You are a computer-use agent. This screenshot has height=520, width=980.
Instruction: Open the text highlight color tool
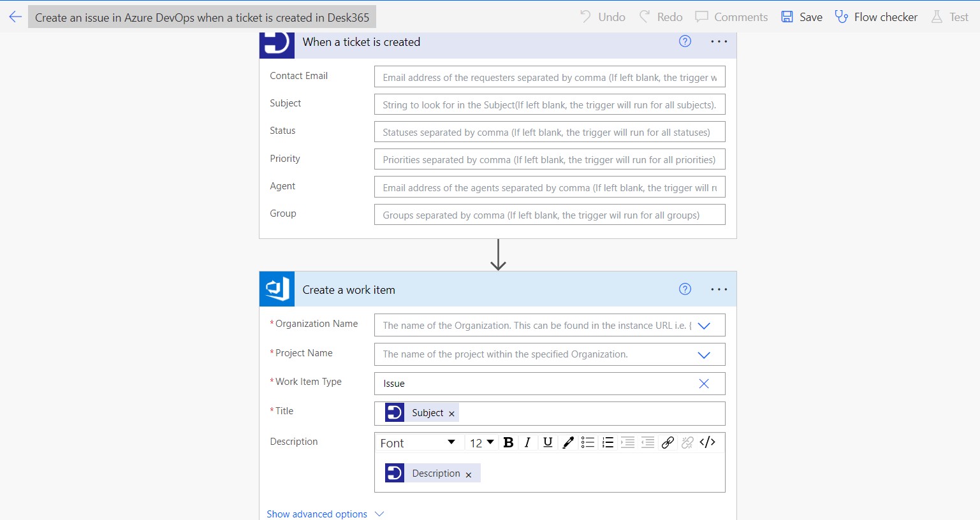point(567,442)
